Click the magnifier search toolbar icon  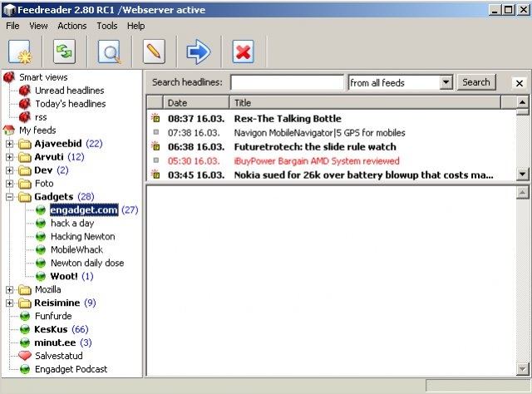point(109,52)
